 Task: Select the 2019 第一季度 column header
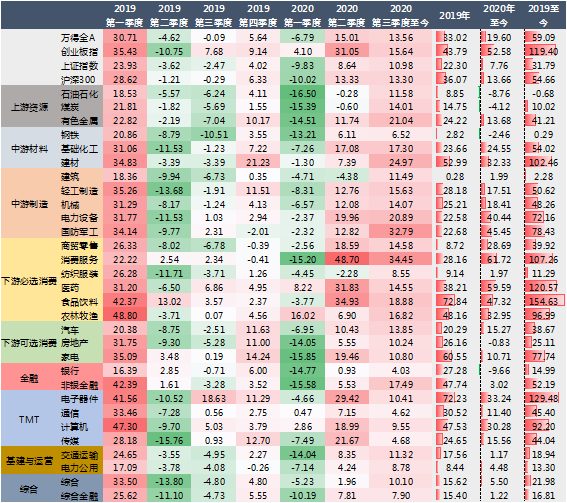[125, 16]
